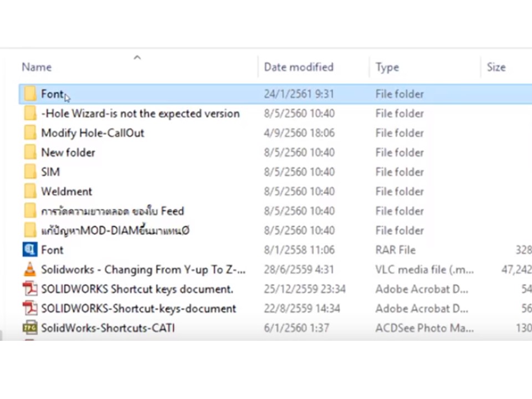Click PDF icon of SOLIDWORKS Shortcut keys document.
532x399 pixels.
30,289
